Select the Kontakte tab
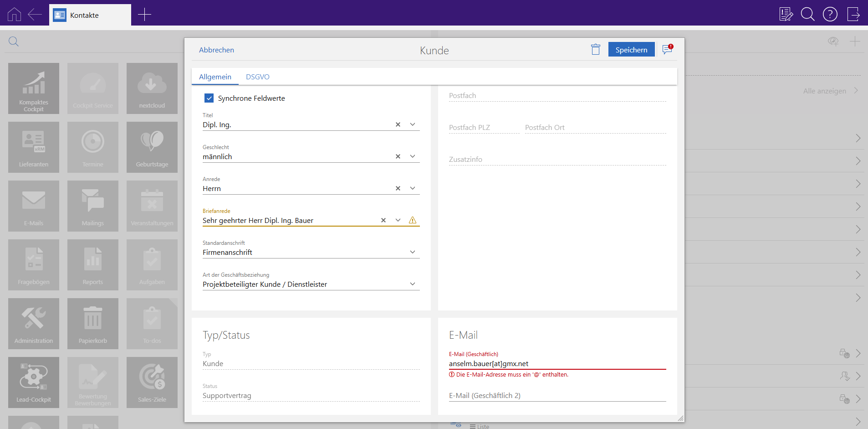This screenshot has height=429, width=868. point(90,15)
